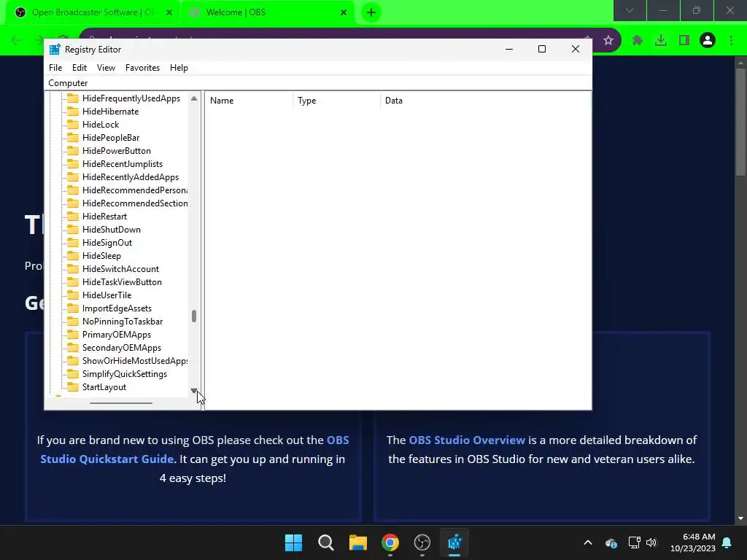Open the File menu in Registry Editor
This screenshot has width=747, height=560.
click(x=55, y=68)
